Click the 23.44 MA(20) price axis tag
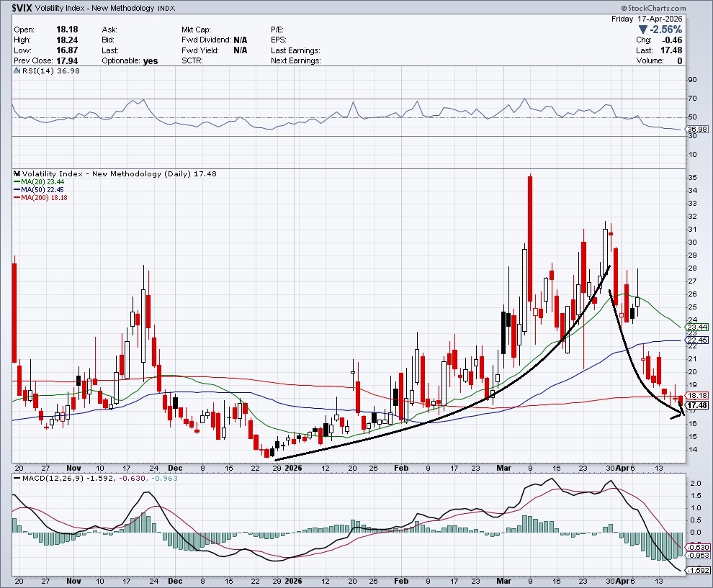The height and width of the screenshot is (588, 713). [697, 327]
